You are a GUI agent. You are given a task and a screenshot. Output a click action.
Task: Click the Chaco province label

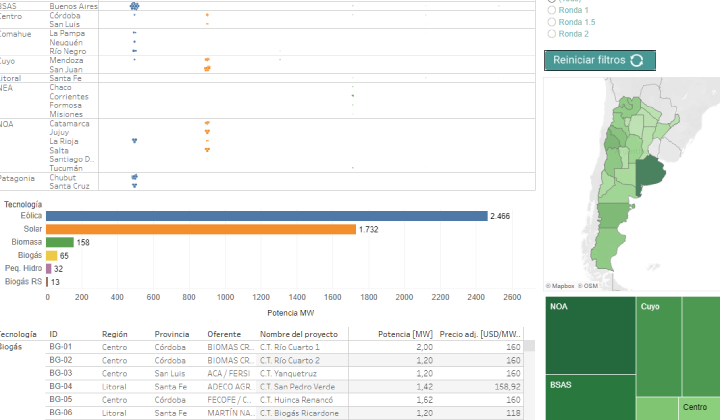[61, 87]
